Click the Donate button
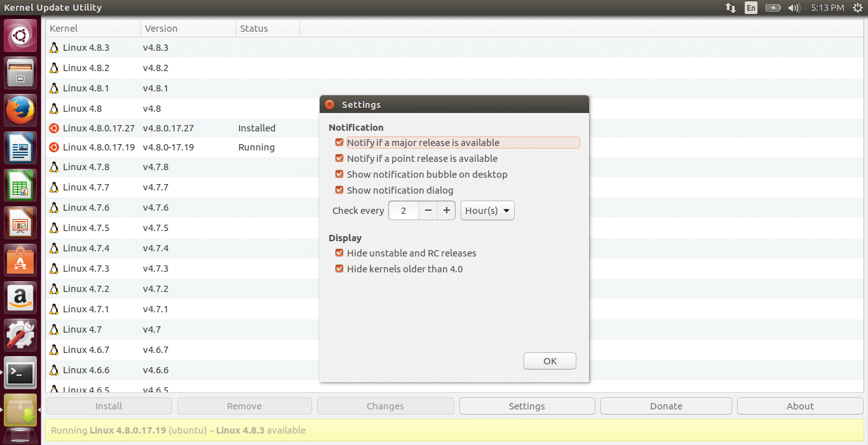 [666, 406]
